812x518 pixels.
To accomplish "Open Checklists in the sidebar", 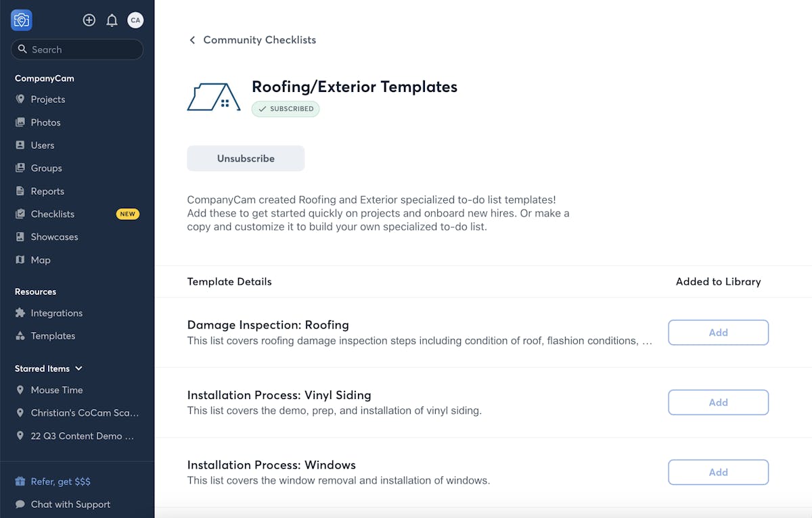I will pos(52,214).
